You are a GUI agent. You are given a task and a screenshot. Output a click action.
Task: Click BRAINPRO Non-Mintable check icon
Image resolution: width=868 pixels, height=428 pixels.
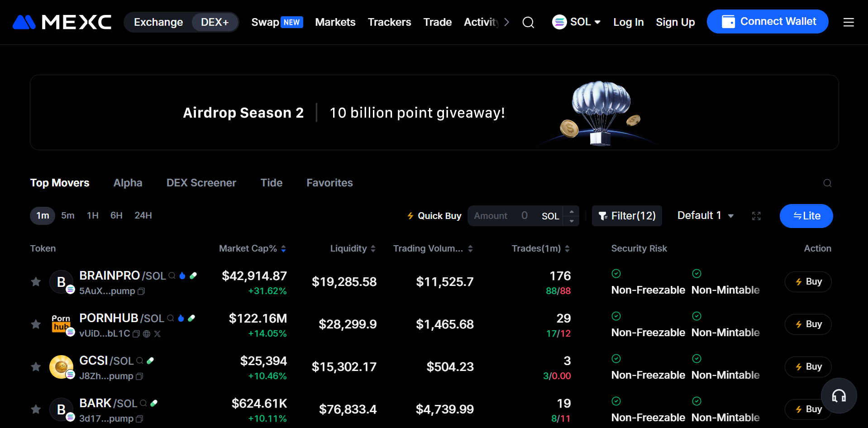tap(696, 273)
